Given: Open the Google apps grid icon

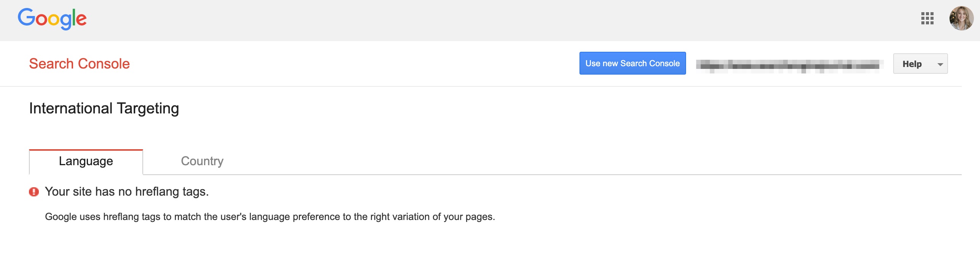Looking at the screenshot, I should point(927,18).
